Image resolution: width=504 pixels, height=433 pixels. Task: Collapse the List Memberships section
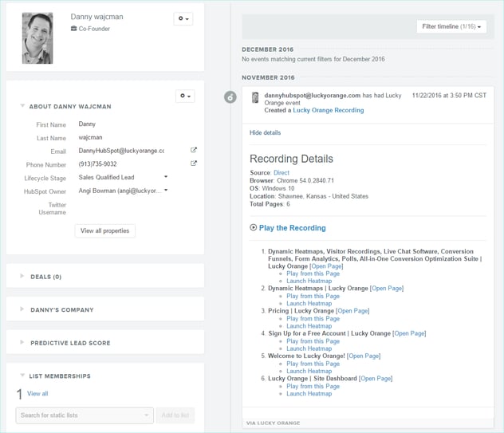[x=23, y=376]
